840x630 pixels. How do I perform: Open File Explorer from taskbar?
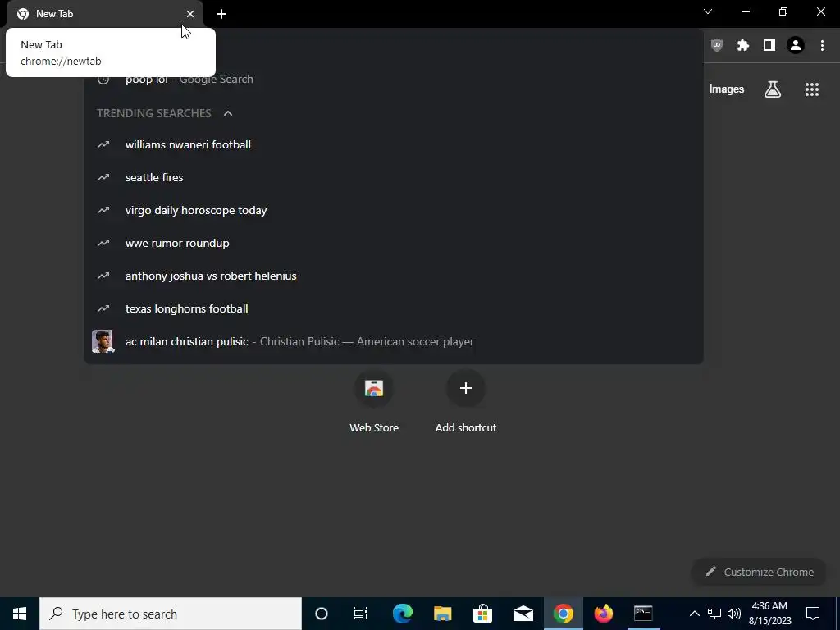(x=442, y=614)
